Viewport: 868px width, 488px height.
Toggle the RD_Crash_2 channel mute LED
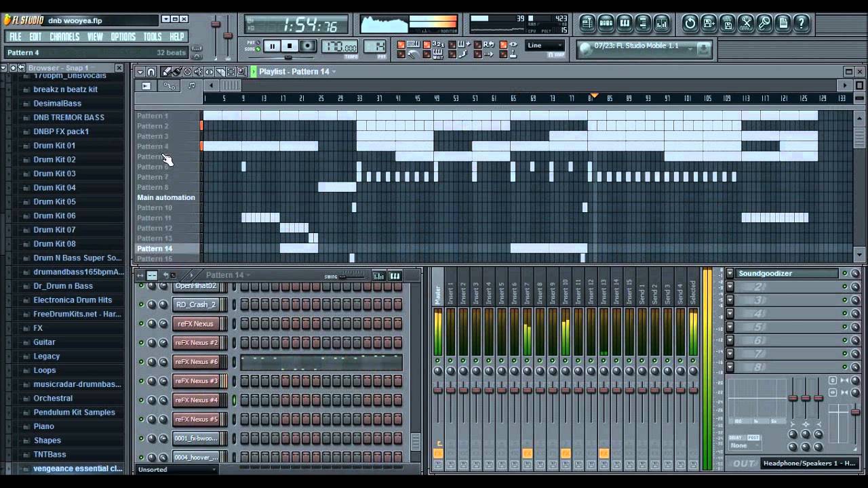[x=141, y=304]
